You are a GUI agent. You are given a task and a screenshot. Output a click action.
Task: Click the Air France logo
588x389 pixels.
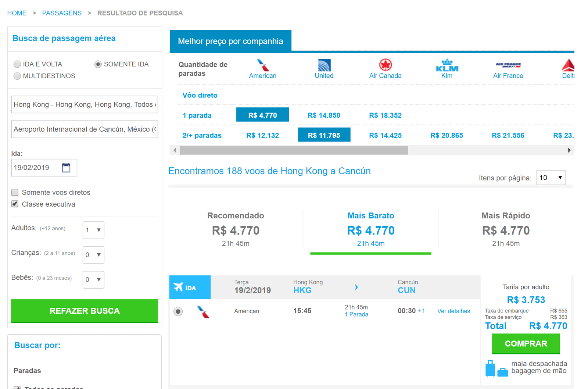coord(508,65)
